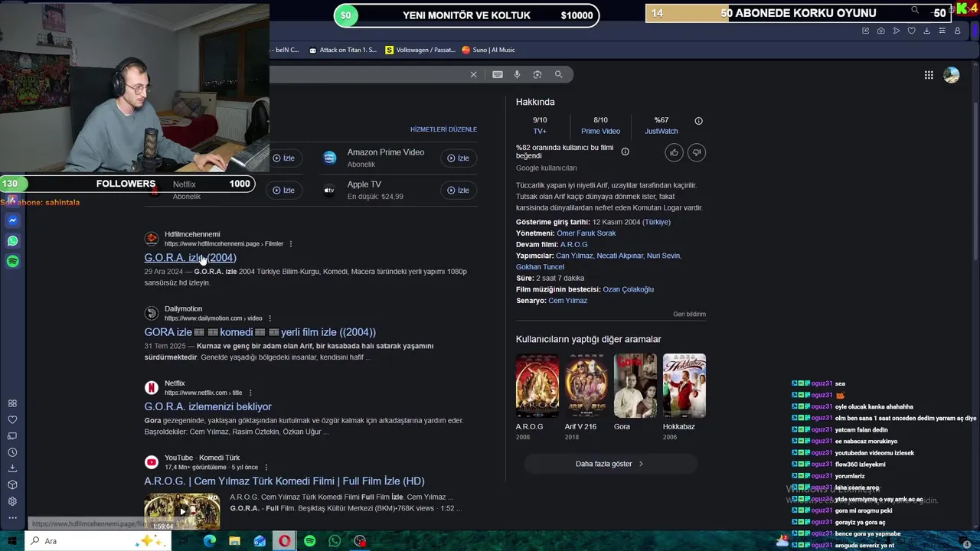Click thumbs up on the film
The image size is (980, 551).
(674, 152)
